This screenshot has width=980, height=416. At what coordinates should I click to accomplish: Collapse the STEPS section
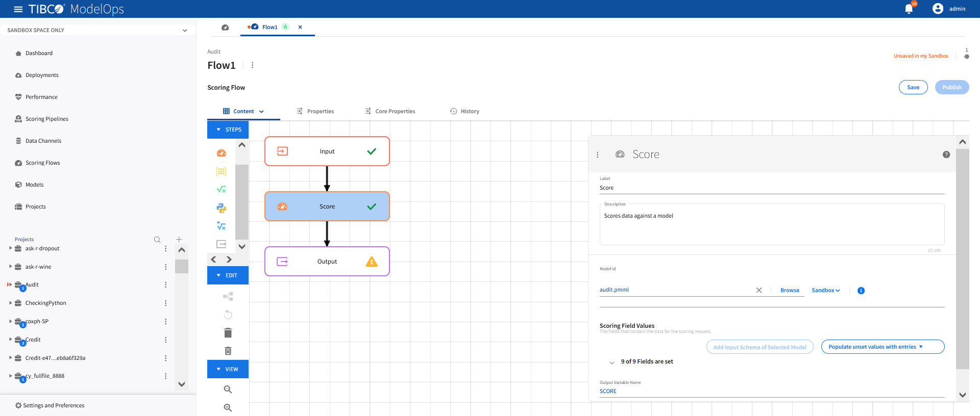(x=218, y=129)
